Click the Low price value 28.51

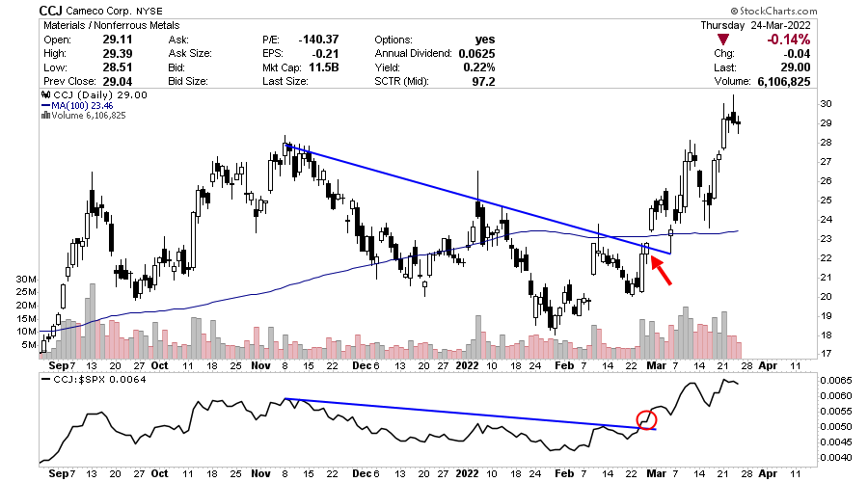pos(118,67)
